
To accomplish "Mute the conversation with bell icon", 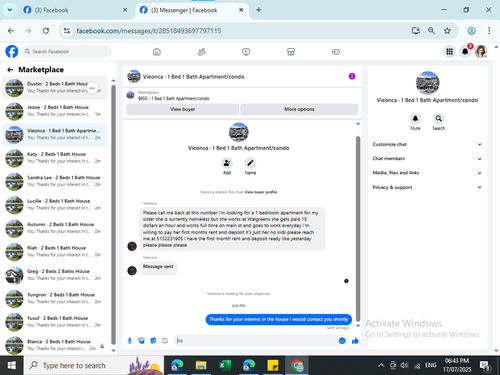I will 415,118.
